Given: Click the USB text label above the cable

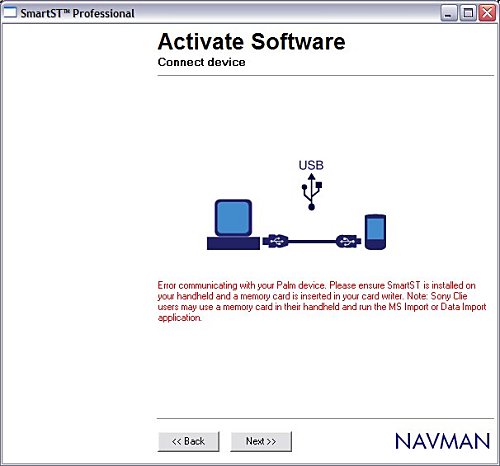Looking at the screenshot, I should [x=311, y=165].
